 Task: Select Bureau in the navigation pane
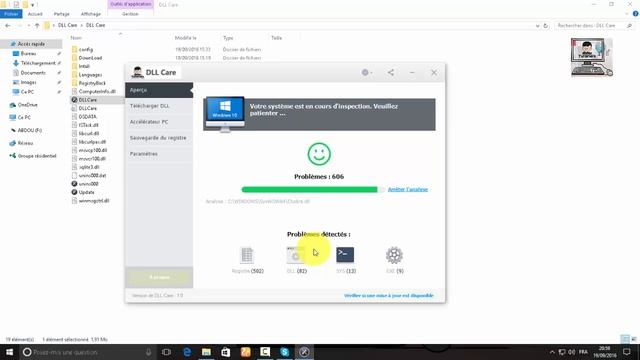click(x=29, y=53)
